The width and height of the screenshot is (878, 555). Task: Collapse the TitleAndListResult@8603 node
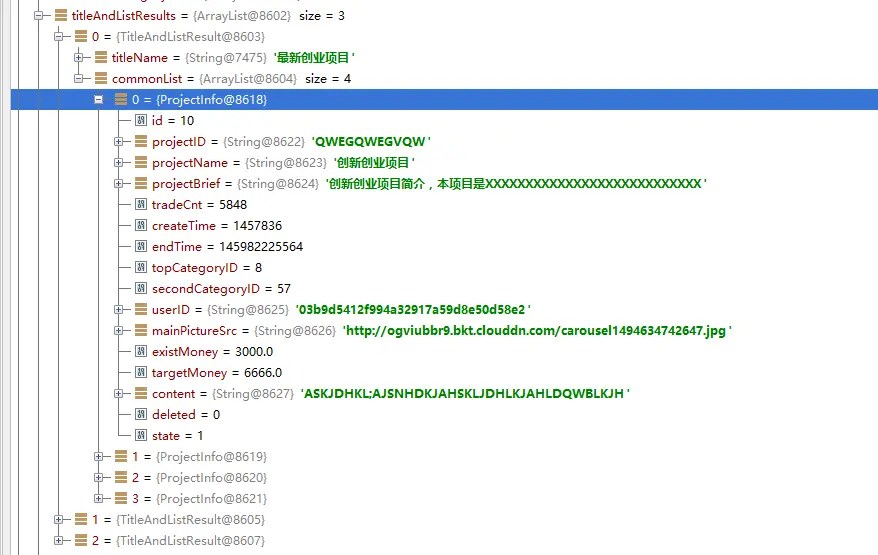click(x=59, y=36)
